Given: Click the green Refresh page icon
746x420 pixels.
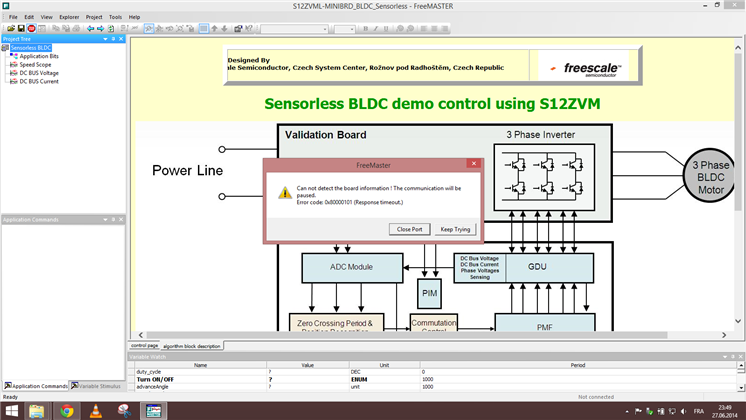Looking at the screenshot, I should point(111,29).
